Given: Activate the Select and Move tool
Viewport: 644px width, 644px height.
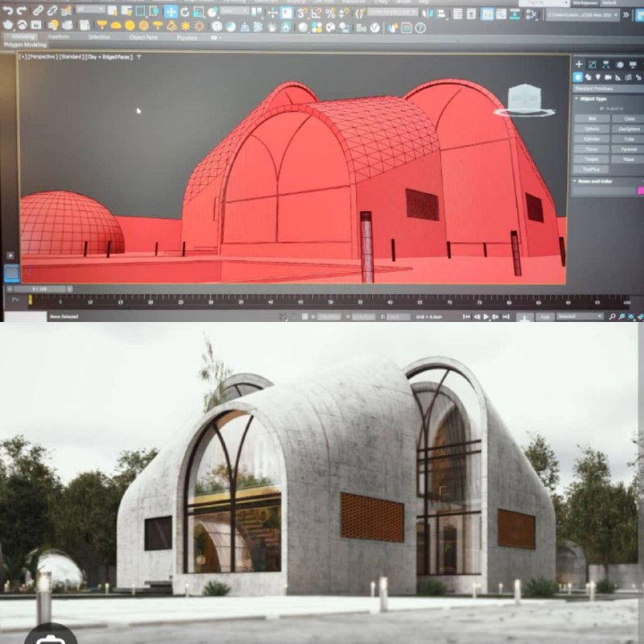Looking at the screenshot, I should pyautogui.click(x=171, y=12).
